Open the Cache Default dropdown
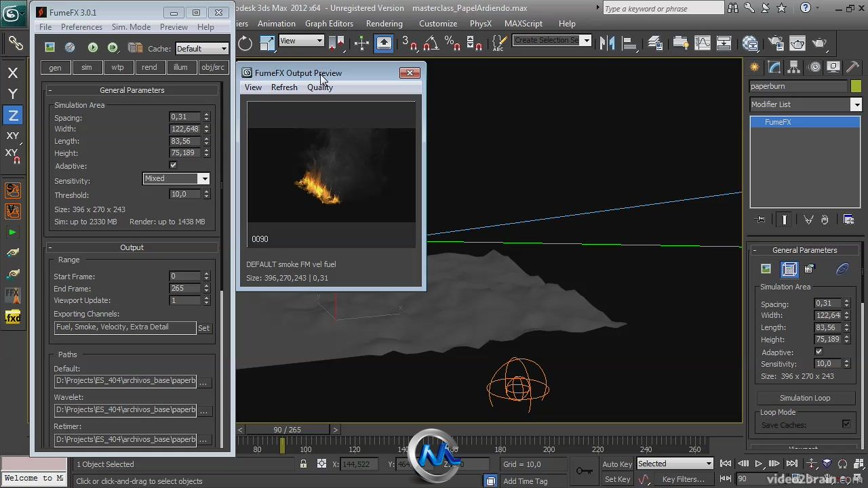 pos(201,49)
